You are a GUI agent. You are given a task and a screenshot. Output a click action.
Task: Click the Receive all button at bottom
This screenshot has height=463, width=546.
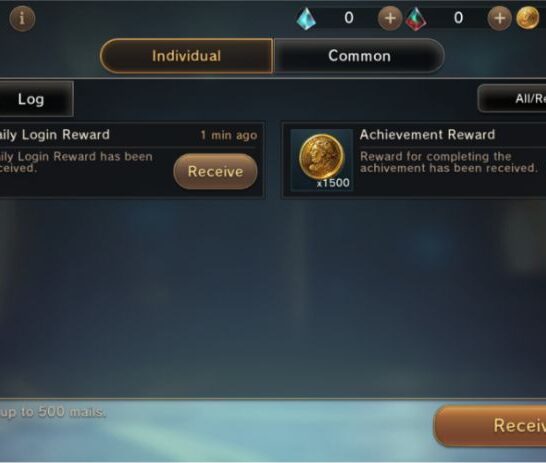(490, 425)
